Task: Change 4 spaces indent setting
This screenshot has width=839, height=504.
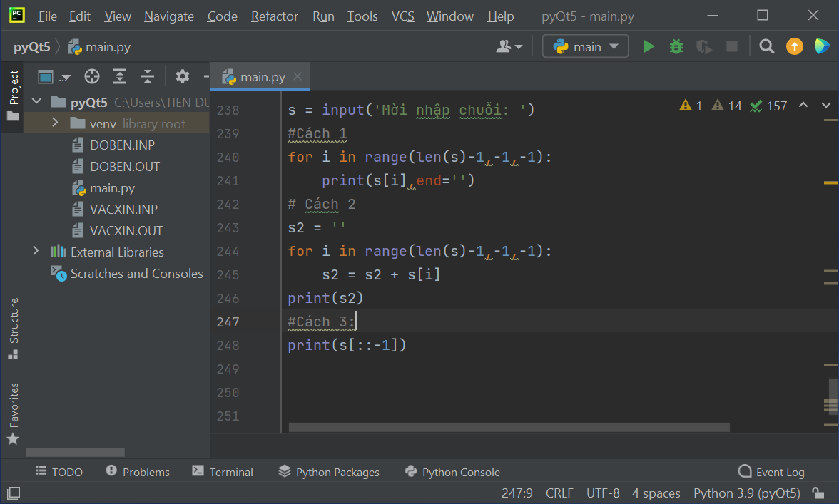Action: (x=656, y=493)
